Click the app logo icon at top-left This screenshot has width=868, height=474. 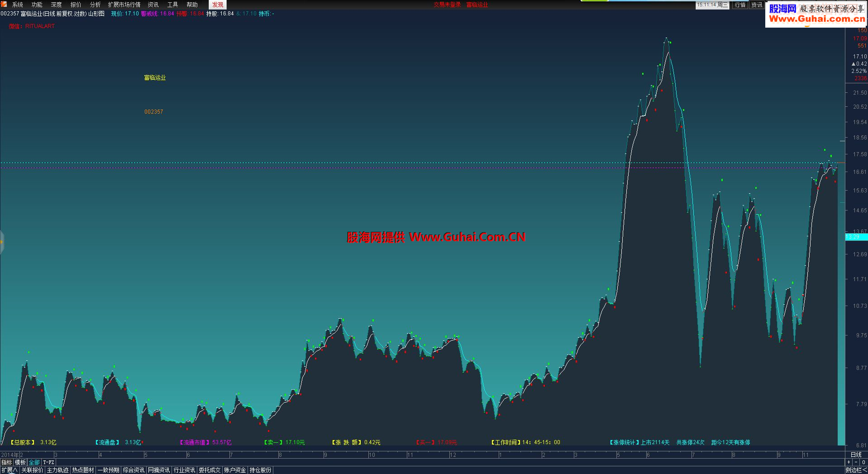click(4, 4)
